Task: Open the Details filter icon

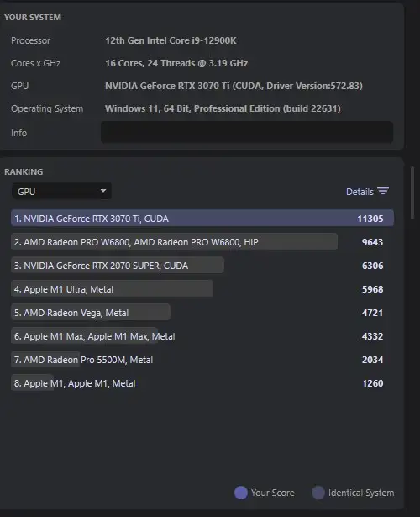Action: click(x=383, y=191)
